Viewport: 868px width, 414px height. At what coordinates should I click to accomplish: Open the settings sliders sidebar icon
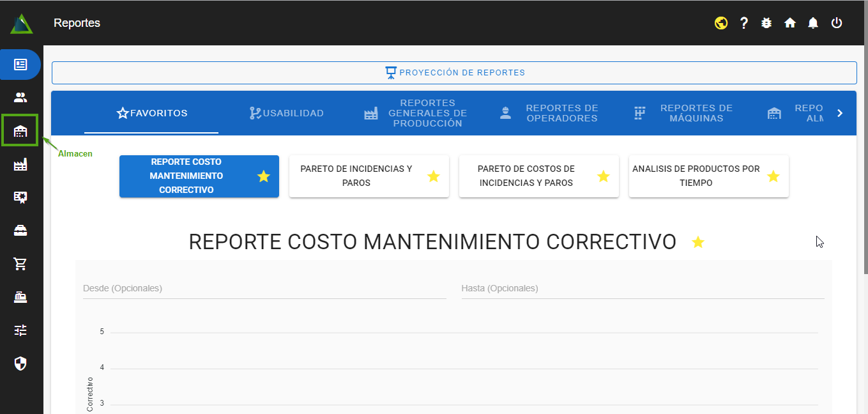(20, 330)
